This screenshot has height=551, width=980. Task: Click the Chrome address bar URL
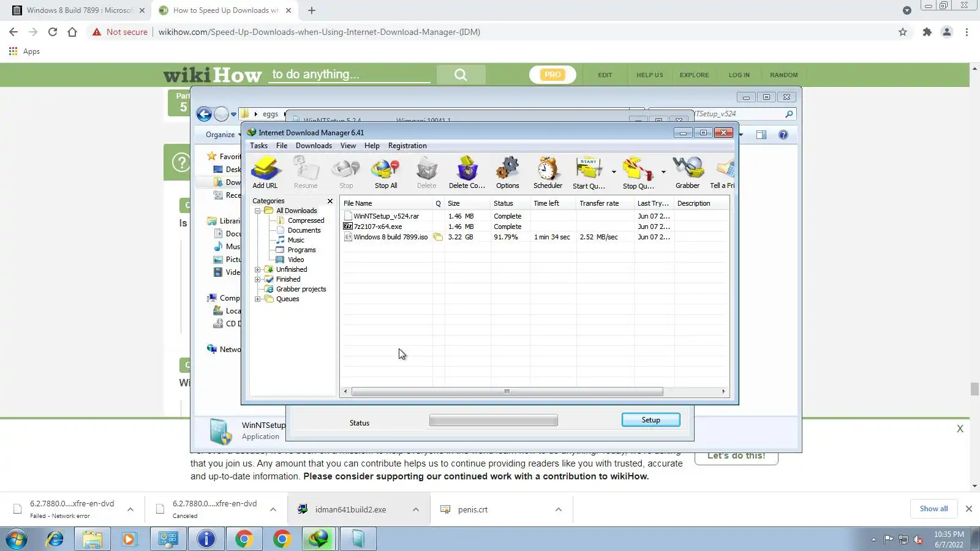tap(319, 32)
